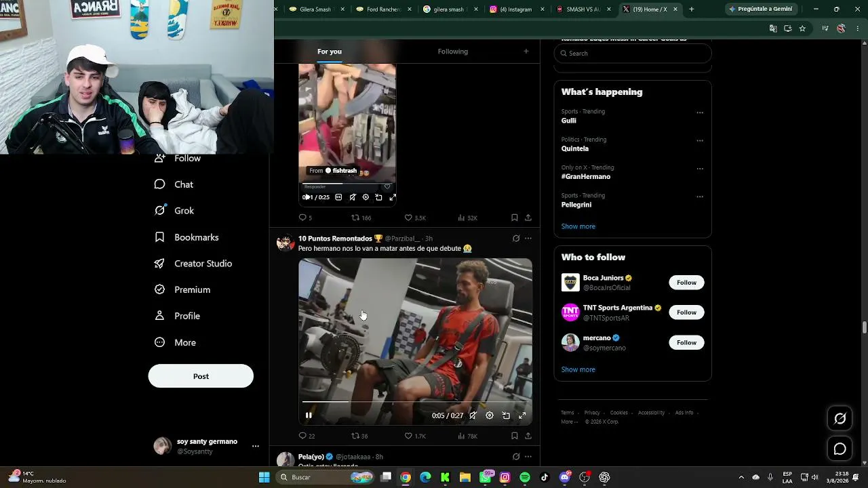Viewport: 868px width, 488px height.
Task: Open the floating messages button
Action: [x=840, y=449]
